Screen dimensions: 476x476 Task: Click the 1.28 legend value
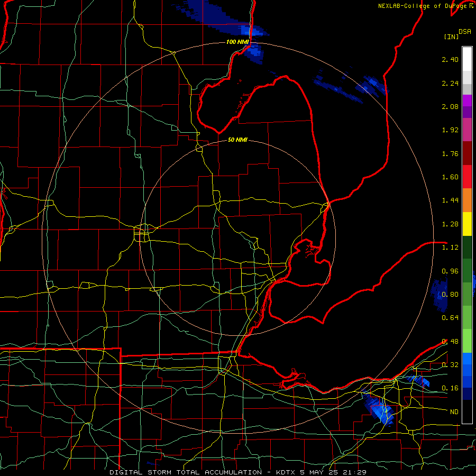point(450,224)
